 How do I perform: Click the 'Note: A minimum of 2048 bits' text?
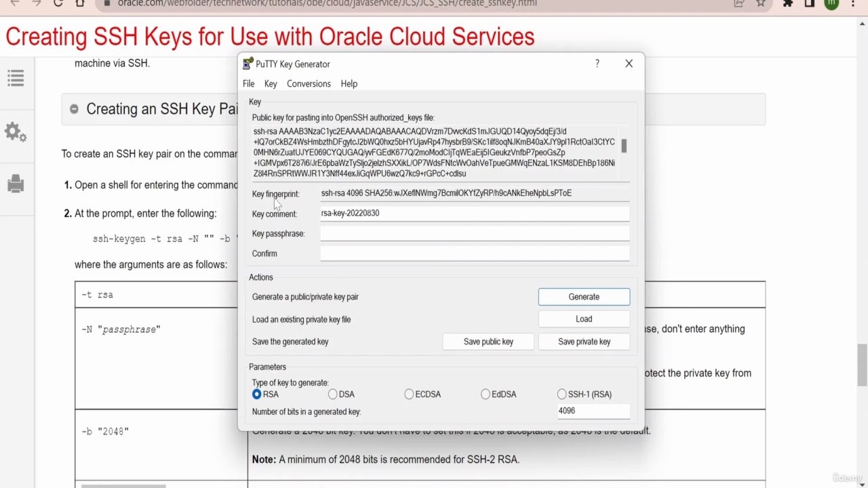386,460
